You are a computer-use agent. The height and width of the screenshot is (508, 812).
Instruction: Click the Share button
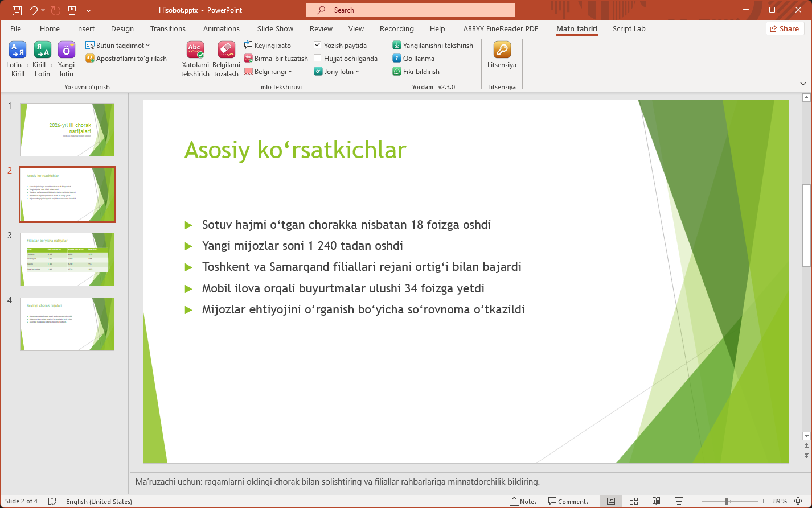point(785,28)
